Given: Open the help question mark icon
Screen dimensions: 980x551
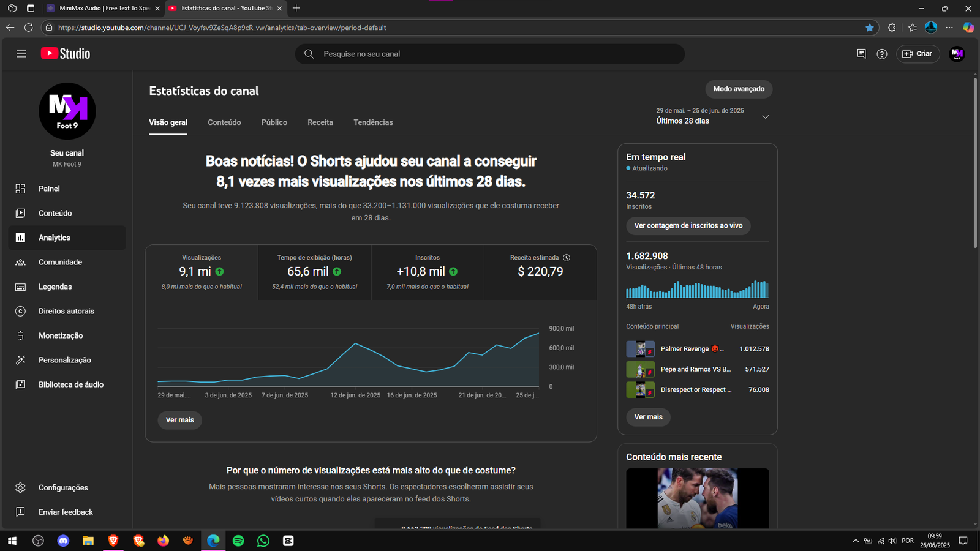Looking at the screenshot, I should click(x=881, y=54).
